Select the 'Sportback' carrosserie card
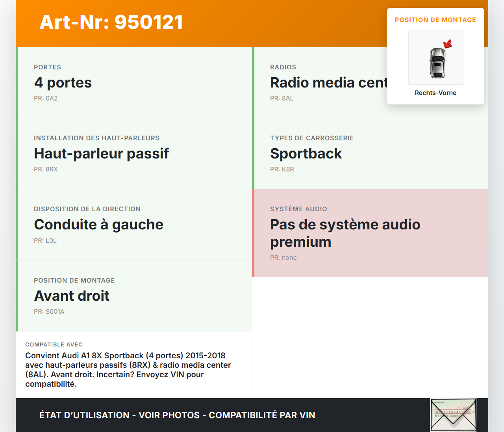 [370, 153]
